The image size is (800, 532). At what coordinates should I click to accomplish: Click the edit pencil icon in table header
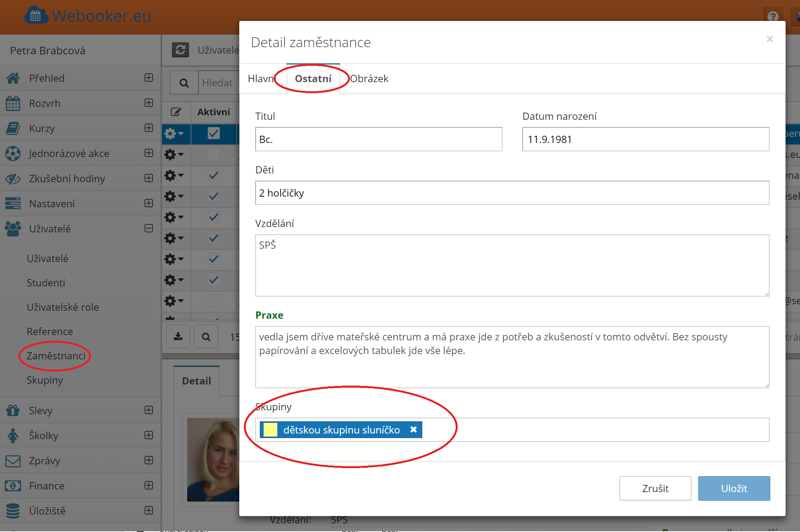[x=176, y=112]
